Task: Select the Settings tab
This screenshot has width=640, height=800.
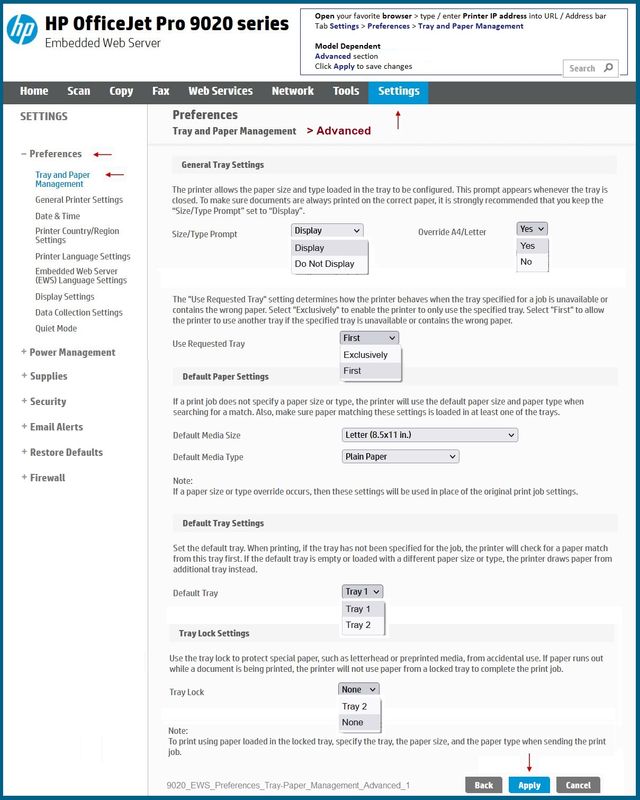Action: [x=399, y=92]
